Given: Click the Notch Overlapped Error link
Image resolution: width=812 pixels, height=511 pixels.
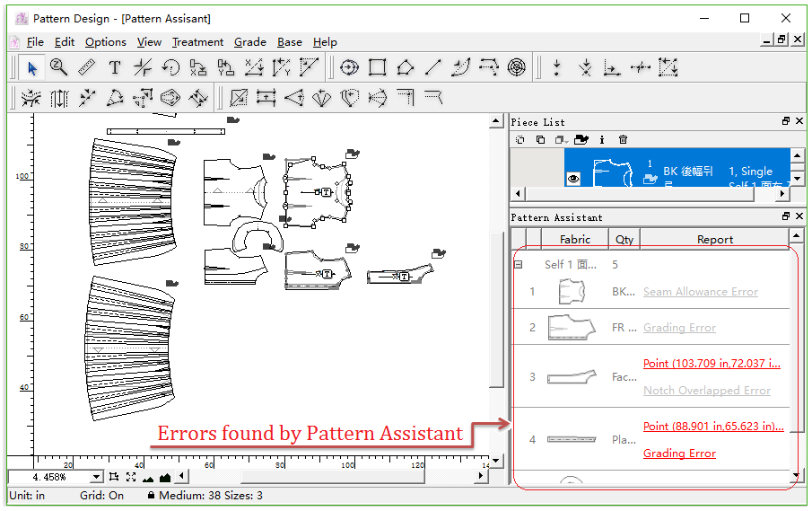Looking at the screenshot, I should click(706, 391).
